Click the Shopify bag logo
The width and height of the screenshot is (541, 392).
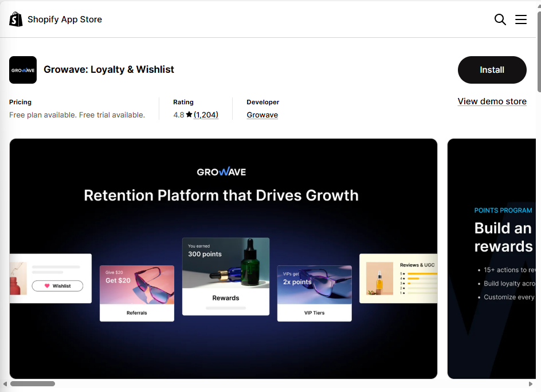[15, 19]
